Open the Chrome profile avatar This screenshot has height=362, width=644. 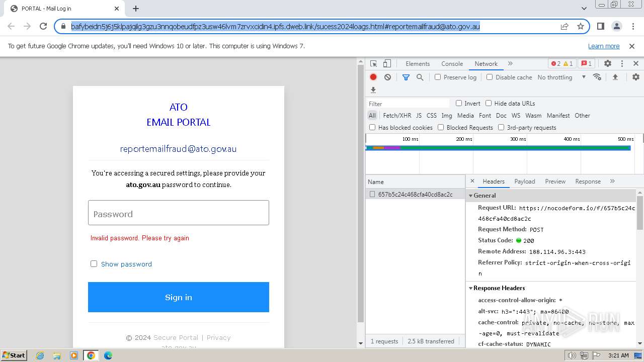616,26
